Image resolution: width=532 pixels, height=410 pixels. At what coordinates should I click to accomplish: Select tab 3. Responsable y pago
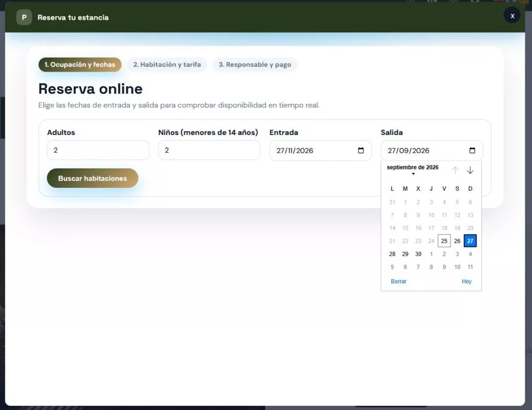tap(255, 64)
